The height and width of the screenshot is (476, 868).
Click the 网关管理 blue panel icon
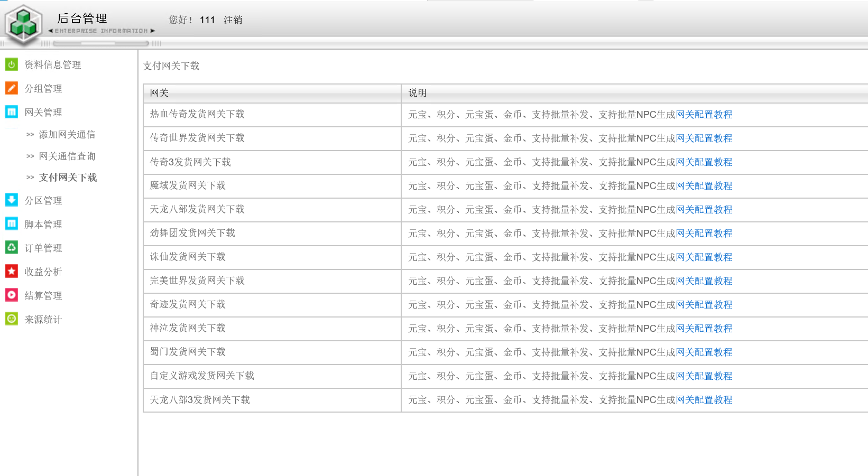coord(11,112)
